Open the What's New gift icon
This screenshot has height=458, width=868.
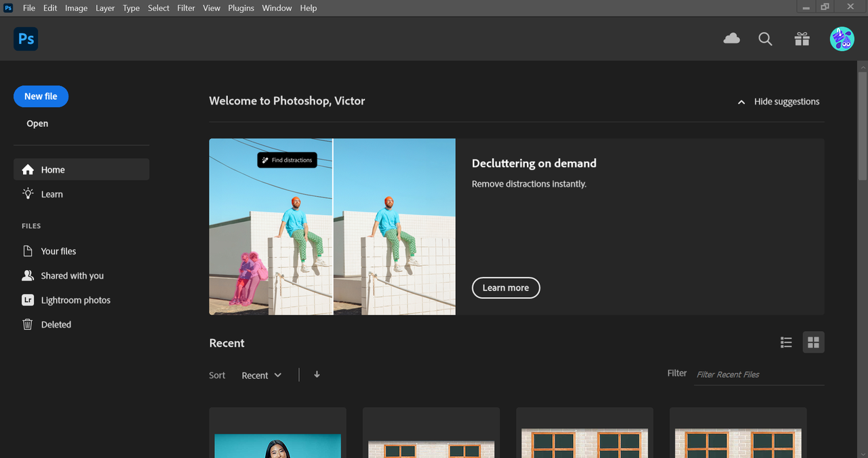tap(802, 39)
